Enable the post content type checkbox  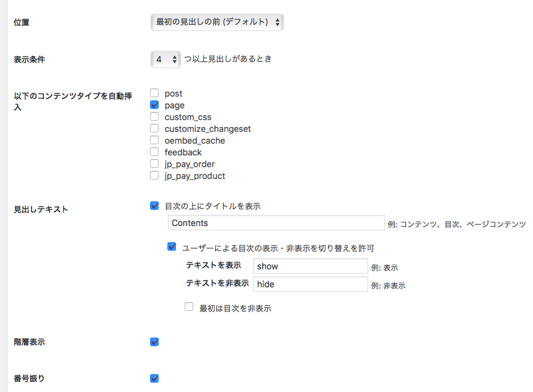tap(155, 94)
